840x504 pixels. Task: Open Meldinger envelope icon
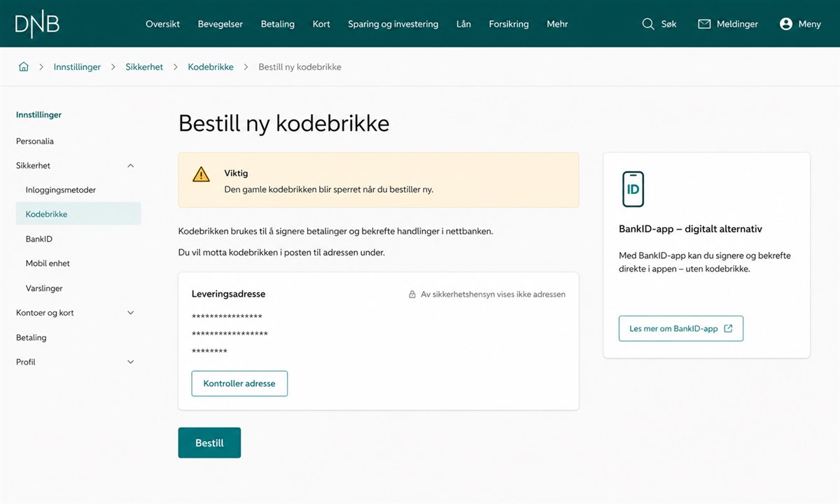[x=704, y=24]
